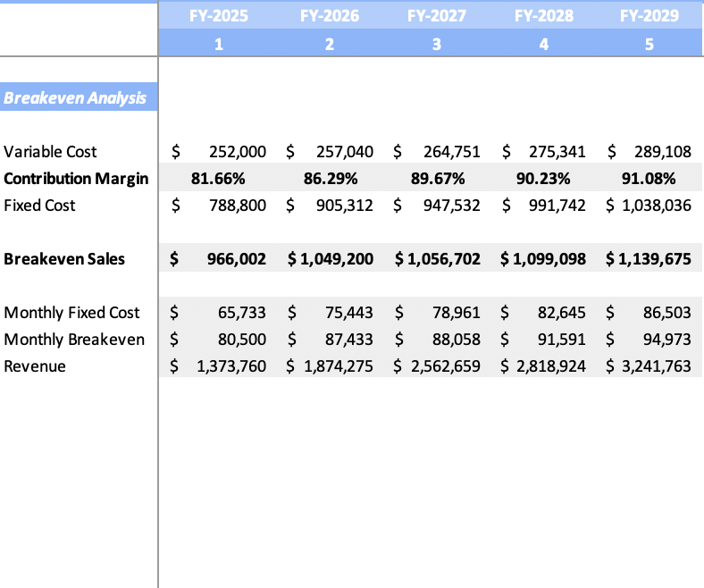Click year index 3 under FY-2027
The width and height of the screenshot is (704, 588).
coord(436,44)
